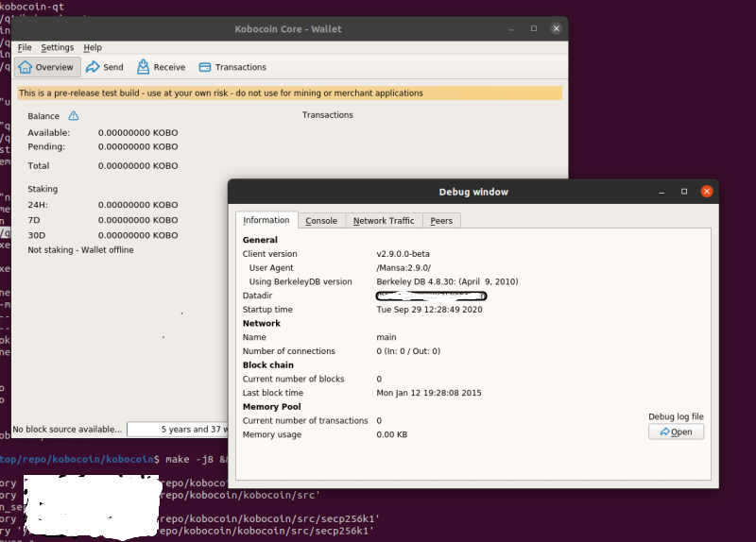Open the Overview page in wallet toolbar

[46, 67]
